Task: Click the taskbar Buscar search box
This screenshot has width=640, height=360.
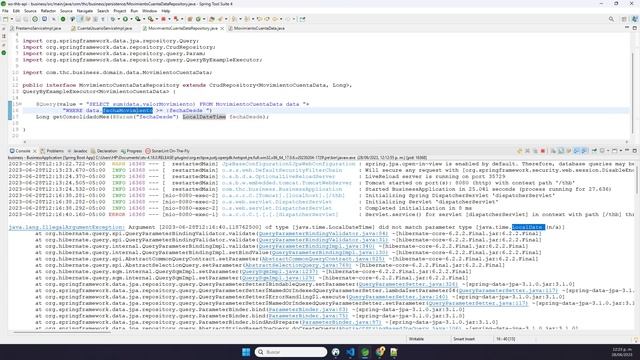Action: [x=291, y=352]
